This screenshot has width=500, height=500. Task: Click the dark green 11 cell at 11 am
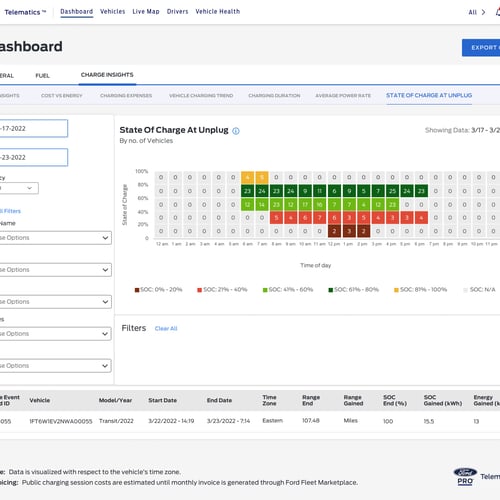(319, 191)
